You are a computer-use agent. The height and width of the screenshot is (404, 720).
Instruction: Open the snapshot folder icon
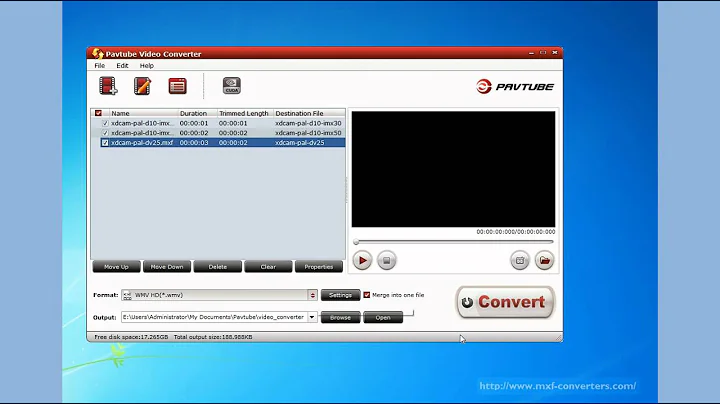click(x=545, y=260)
